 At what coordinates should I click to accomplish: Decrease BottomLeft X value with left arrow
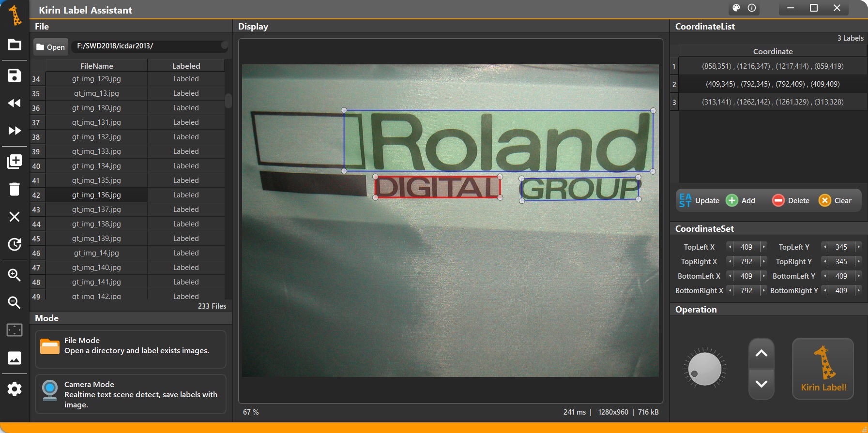point(730,276)
